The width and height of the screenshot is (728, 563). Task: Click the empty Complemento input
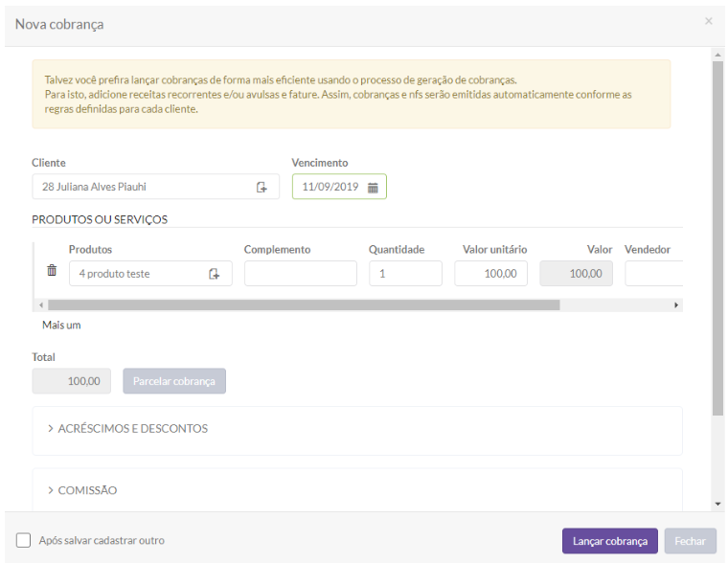tap(301, 274)
